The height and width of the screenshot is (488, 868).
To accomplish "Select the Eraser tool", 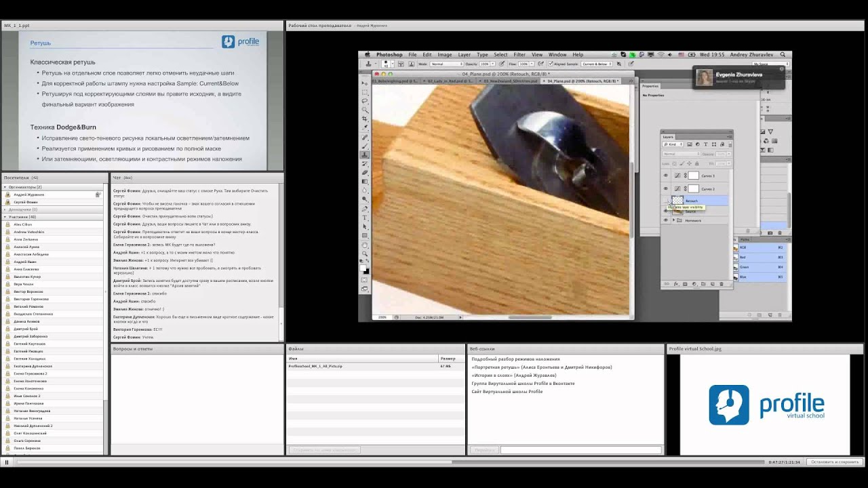I will coord(365,172).
